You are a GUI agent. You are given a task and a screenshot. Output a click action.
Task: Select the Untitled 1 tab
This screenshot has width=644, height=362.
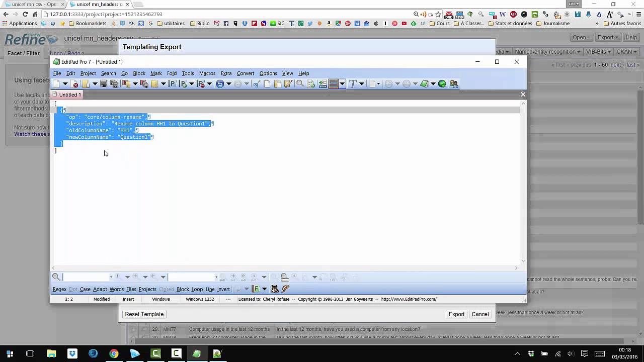point(66,95)
